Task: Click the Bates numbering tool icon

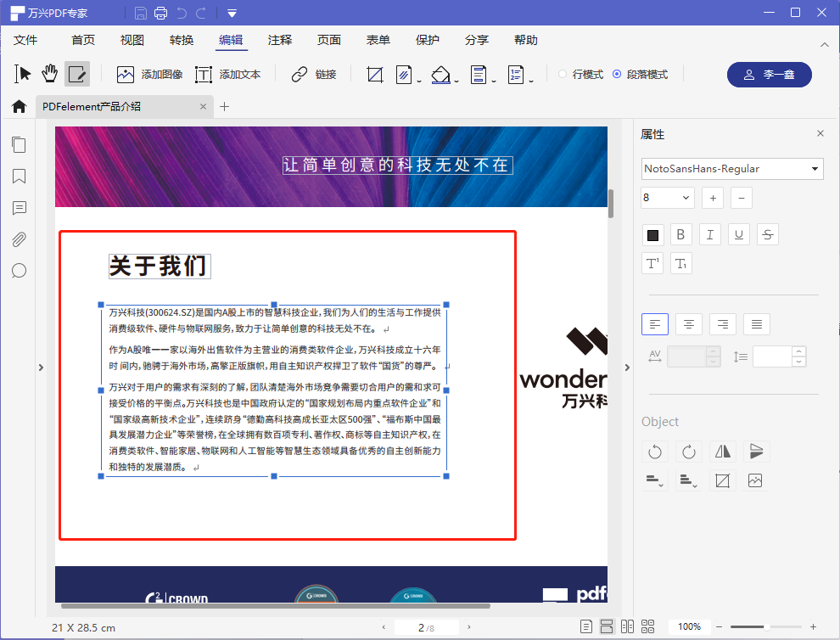Action: [515, 75]
